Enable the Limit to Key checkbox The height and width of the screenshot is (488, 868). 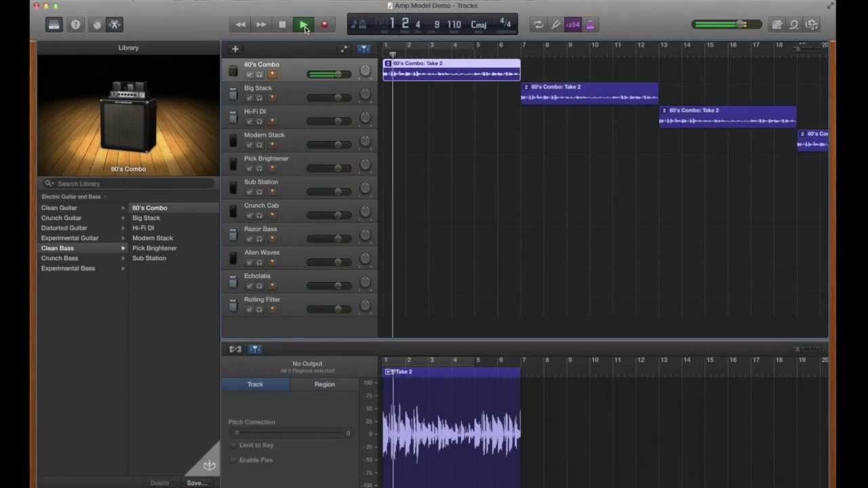[234, 445]
